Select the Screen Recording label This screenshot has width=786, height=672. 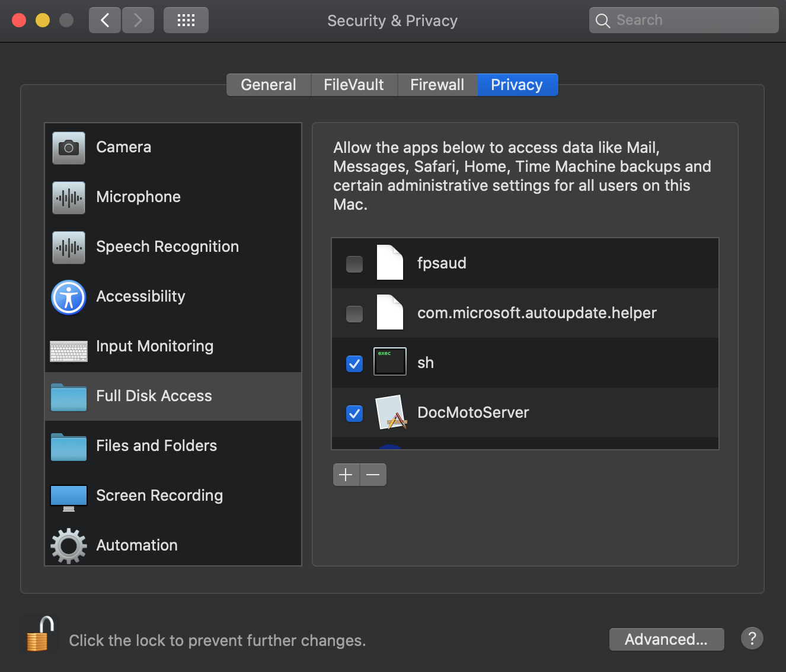coord(159,495)
